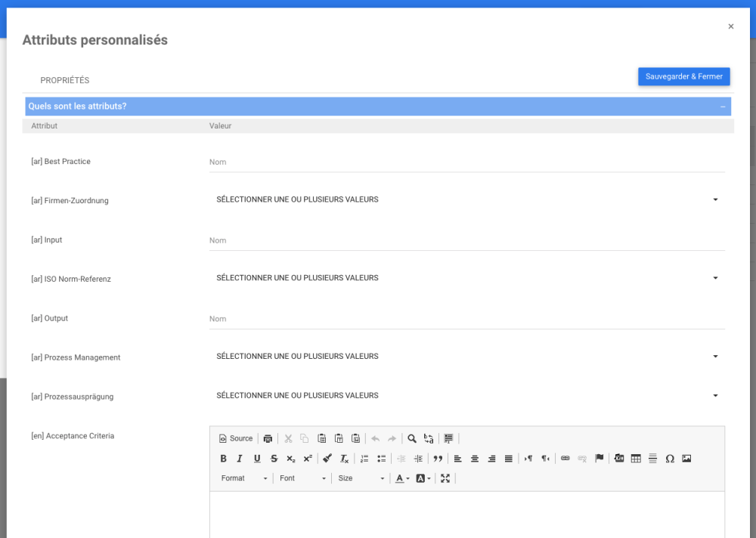Focus the Input Nom field
Screen dimensions: 756x538
(x=466, y=240)
